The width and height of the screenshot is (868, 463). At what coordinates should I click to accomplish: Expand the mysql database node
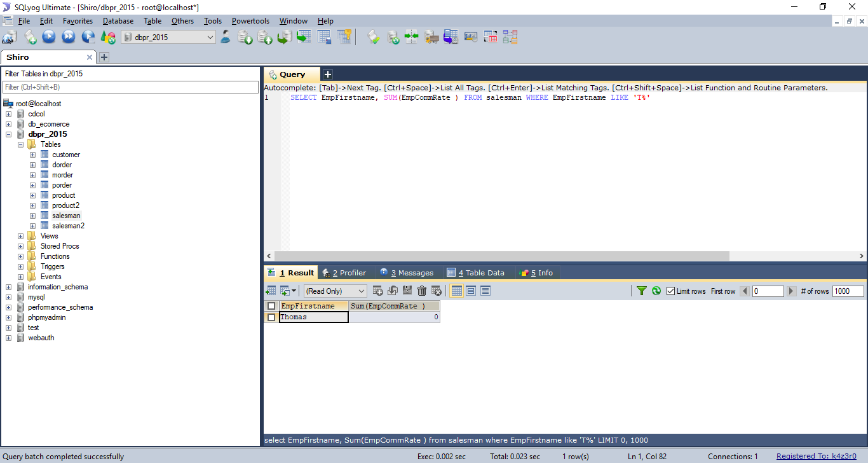pos(8,297)
